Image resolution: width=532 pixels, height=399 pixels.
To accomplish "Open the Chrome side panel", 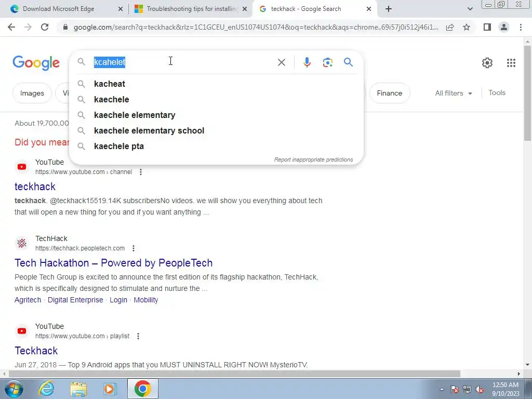I will point(487,27).
